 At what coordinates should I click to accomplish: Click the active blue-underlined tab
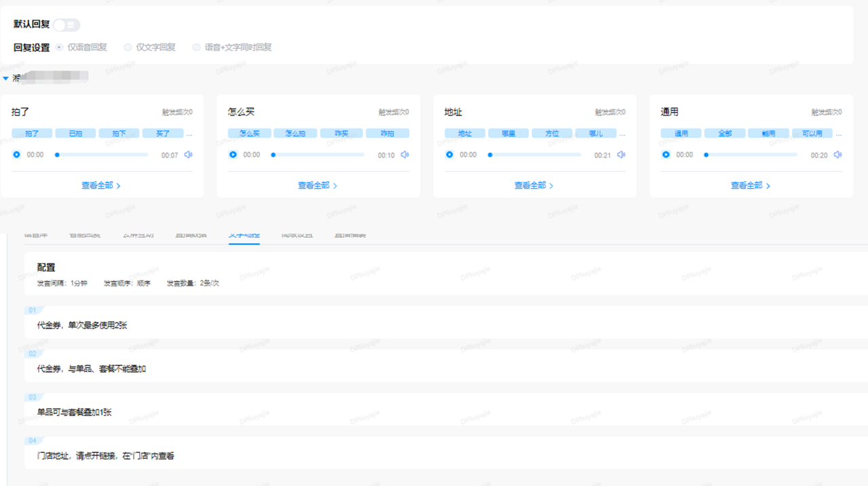click(x=243, y=236)
